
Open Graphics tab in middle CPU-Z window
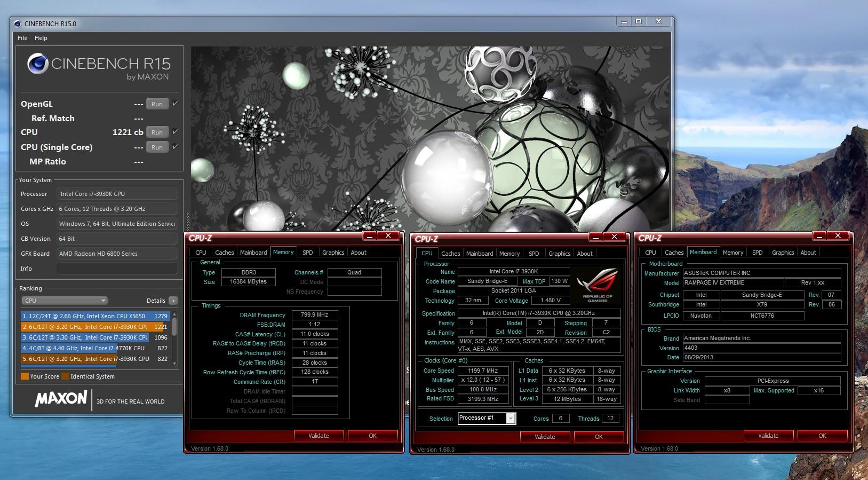tap(560, 254)
